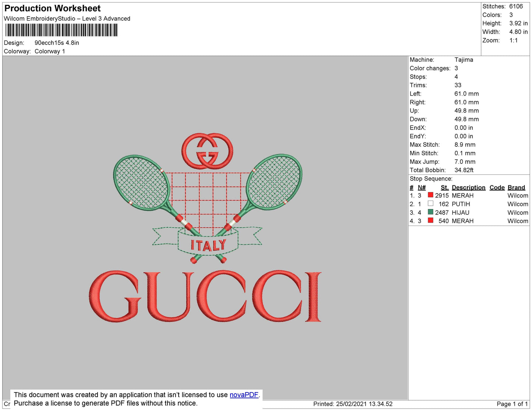The width and height of the screenshot is (532, 411).
Task: Click the barcode under the worksheet title
Action: coord(61,30)
